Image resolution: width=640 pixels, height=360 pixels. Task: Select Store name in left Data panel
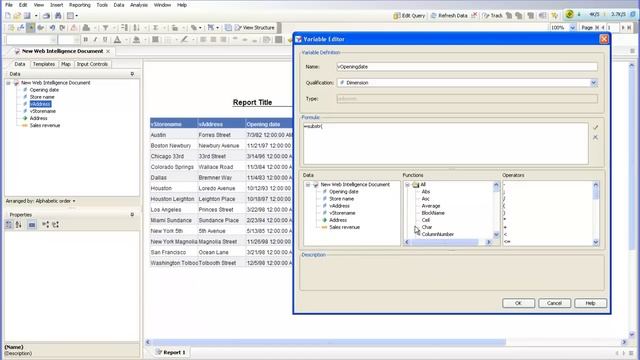click(42, 97)
